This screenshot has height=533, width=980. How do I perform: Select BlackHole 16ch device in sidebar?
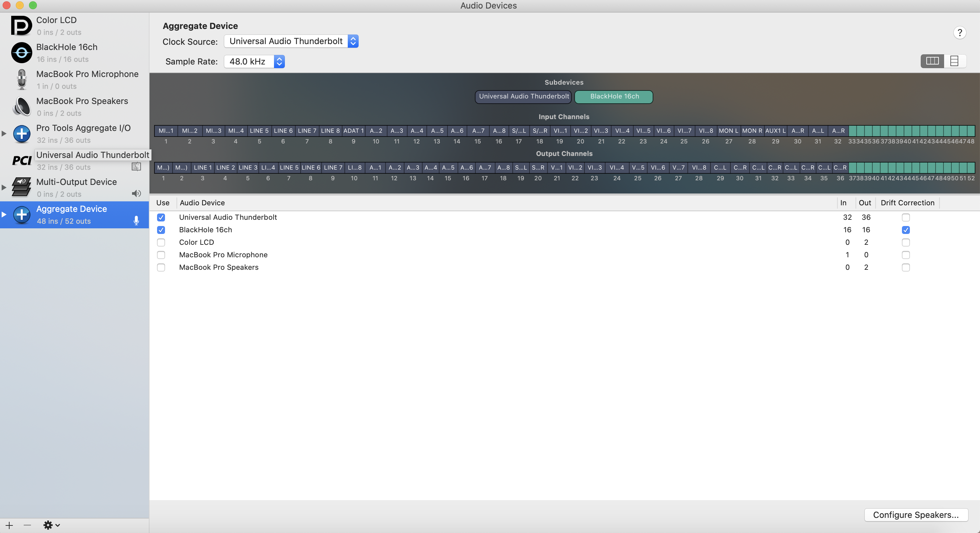[x=67, y=52]
